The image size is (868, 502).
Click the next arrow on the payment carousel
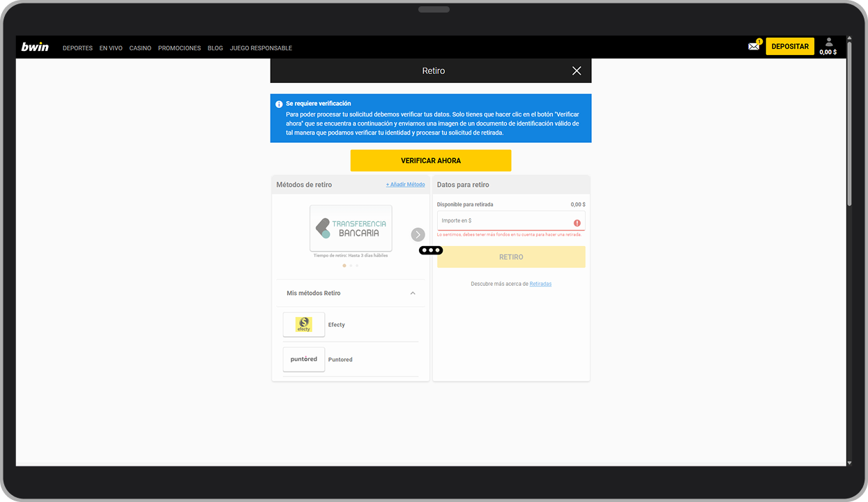pyautogui.click(x=418, y=234)
